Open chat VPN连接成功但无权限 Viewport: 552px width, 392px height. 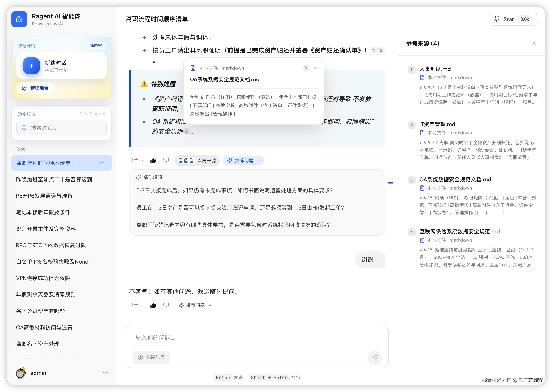[61, 278]
